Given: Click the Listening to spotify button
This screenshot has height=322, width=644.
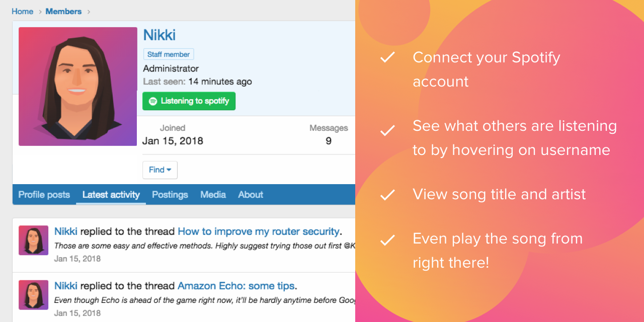Looking at the screenshot, I should [x=189, y=101].
